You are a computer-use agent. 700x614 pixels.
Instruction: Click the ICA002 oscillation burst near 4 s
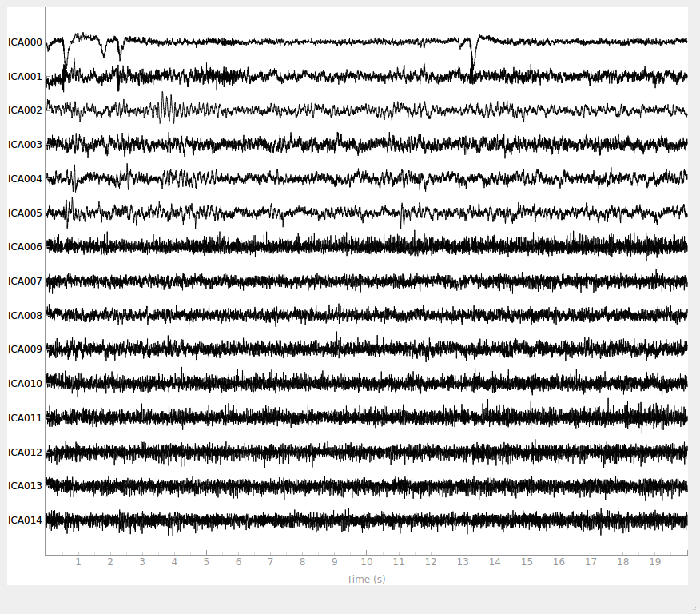(x=167, y=108)
